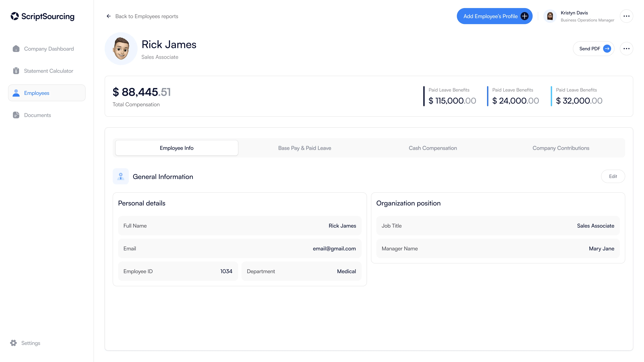Click Kristyn Davis avatar
644x362 pixels.
coord(550,16)
